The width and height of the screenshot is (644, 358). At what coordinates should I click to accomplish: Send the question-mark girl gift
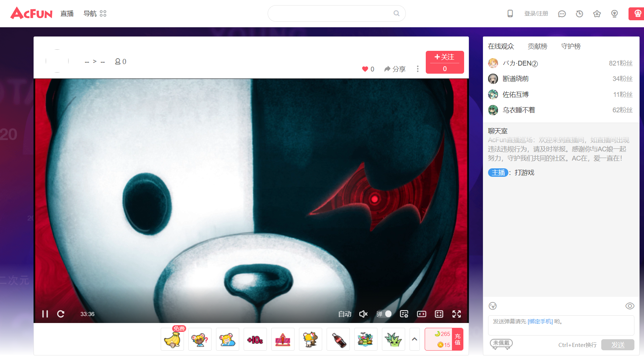click(200, 339)
